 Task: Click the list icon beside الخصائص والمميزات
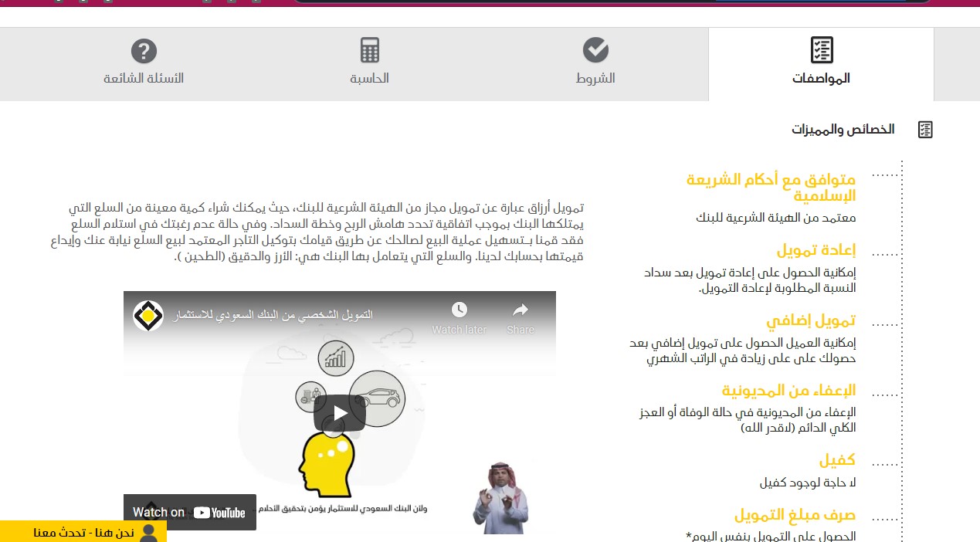pyautogui.click(x=925, y=130)
